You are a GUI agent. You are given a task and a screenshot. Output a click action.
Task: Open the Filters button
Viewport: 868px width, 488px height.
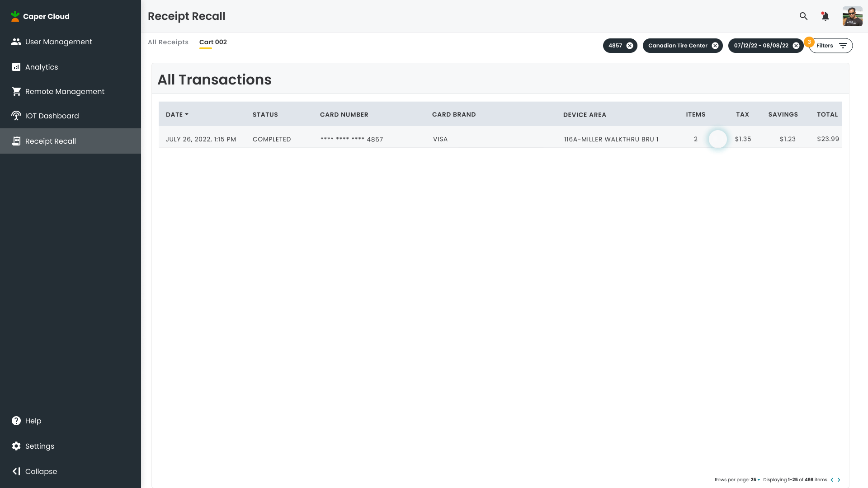(x=831, y=46)
